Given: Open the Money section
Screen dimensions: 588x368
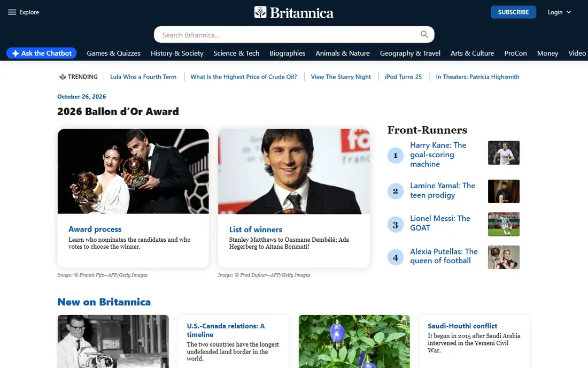Looking at the screenshot, I should [547, 53].
